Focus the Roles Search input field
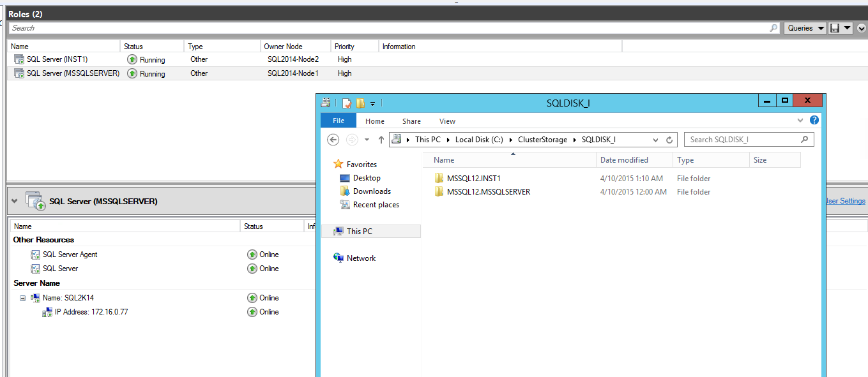This screenshot has height=377, width=868. point(389,28)
